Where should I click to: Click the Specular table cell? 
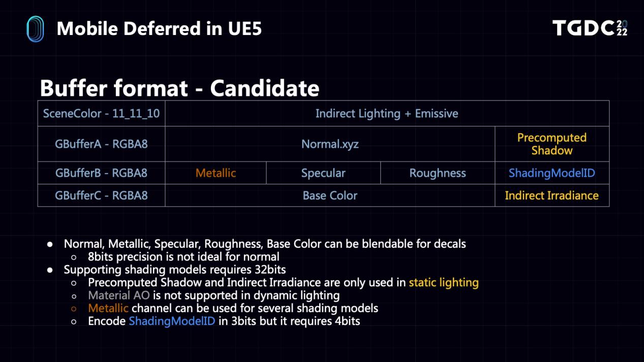[x=323, y=173]
